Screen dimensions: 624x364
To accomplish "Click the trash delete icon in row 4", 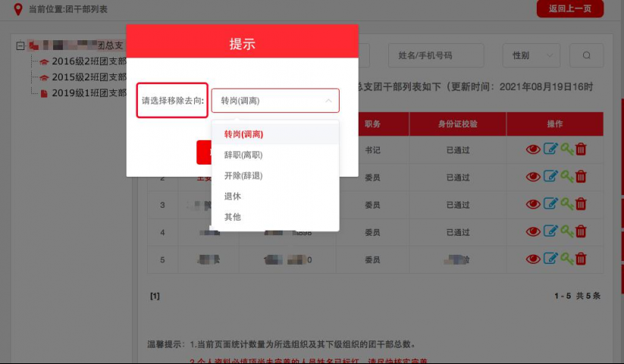I will pos(581,231).
